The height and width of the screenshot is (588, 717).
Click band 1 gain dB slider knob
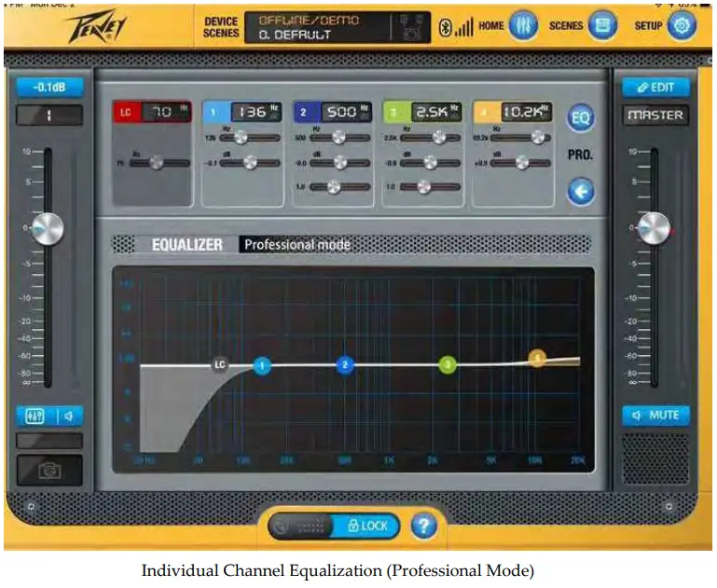[250, 162]
